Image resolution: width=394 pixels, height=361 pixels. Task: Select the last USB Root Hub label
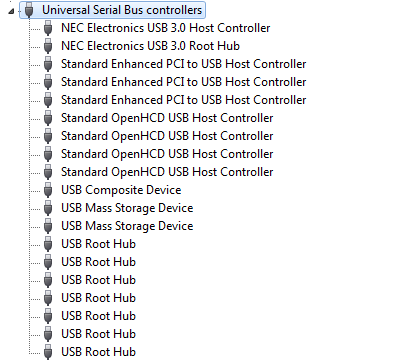click(x=99, y=352)
